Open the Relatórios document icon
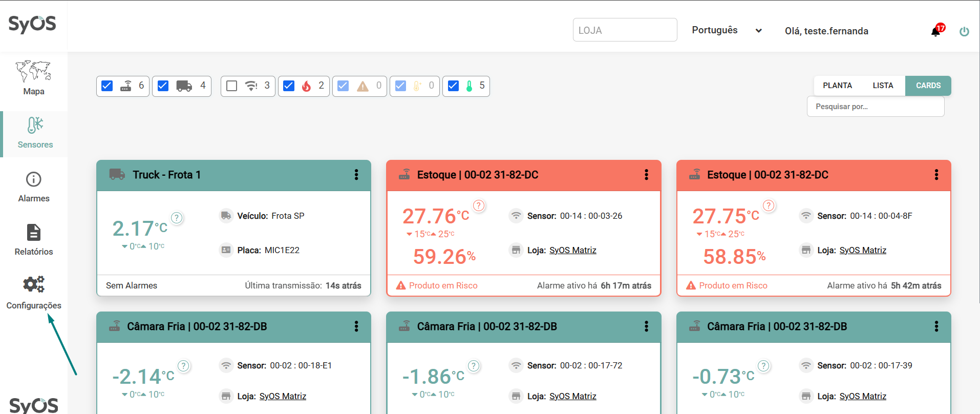The height and width of the screenshot is (414, 980). [x=34, y=232]
